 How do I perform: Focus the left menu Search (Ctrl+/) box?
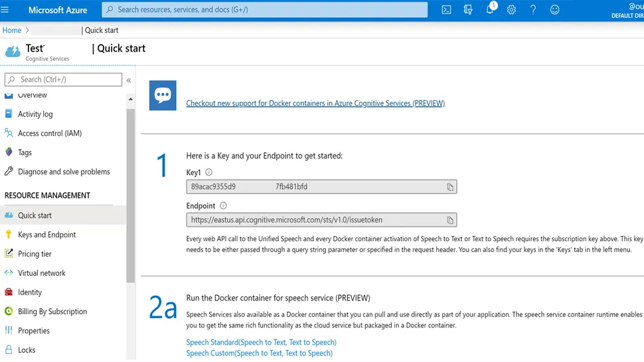click(63, 80)
